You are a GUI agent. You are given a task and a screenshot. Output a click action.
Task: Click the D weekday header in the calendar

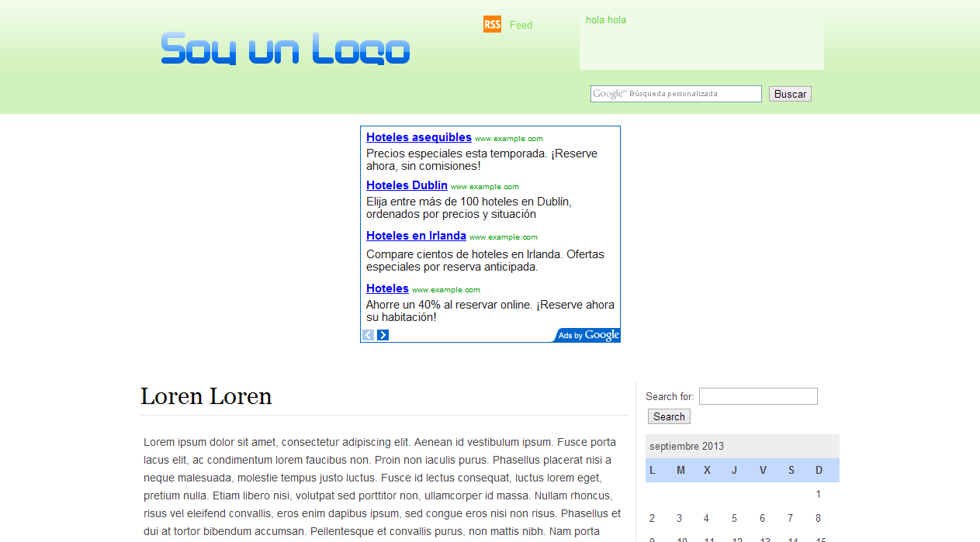pos(819,471)
